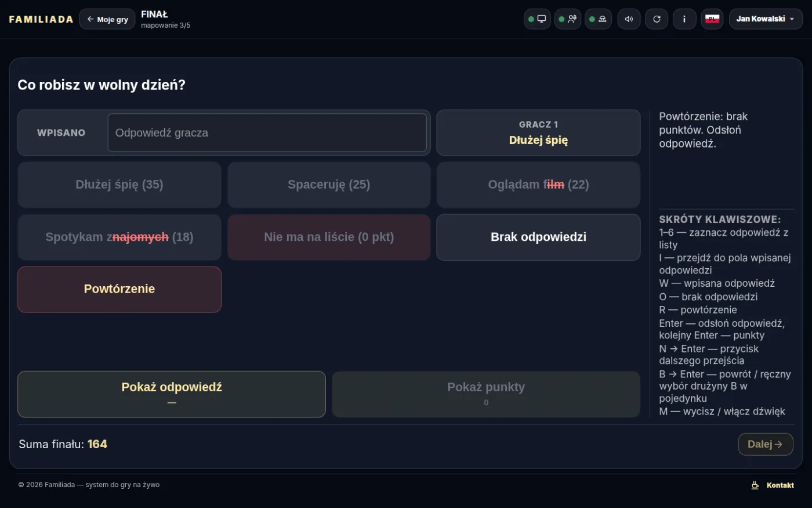Click the 'Suma finału: 164' text
Viewport: 812px width, 508px height.
coord(63,444)
